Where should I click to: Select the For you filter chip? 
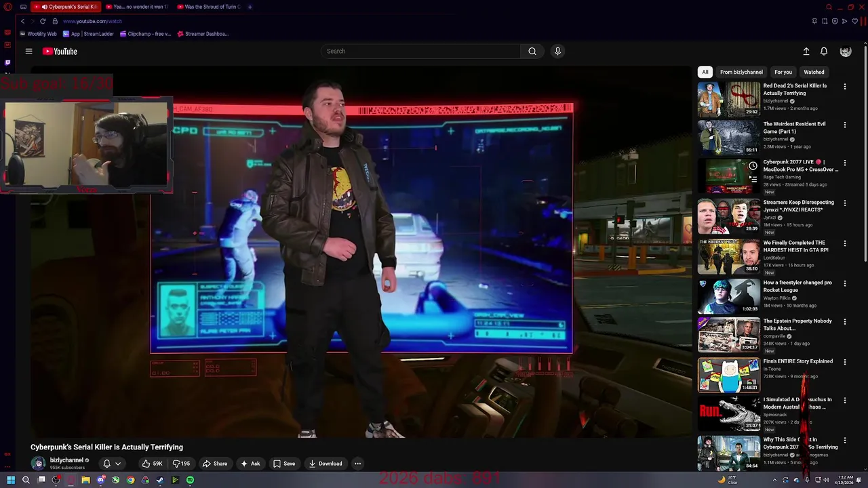(x=783, y=72)
